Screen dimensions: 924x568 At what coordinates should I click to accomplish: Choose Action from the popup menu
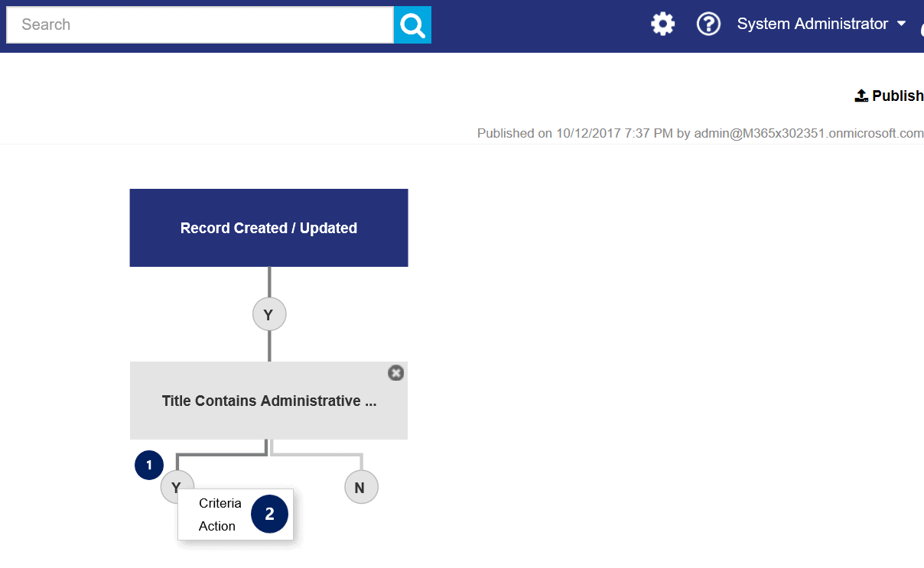click(217, 526)
